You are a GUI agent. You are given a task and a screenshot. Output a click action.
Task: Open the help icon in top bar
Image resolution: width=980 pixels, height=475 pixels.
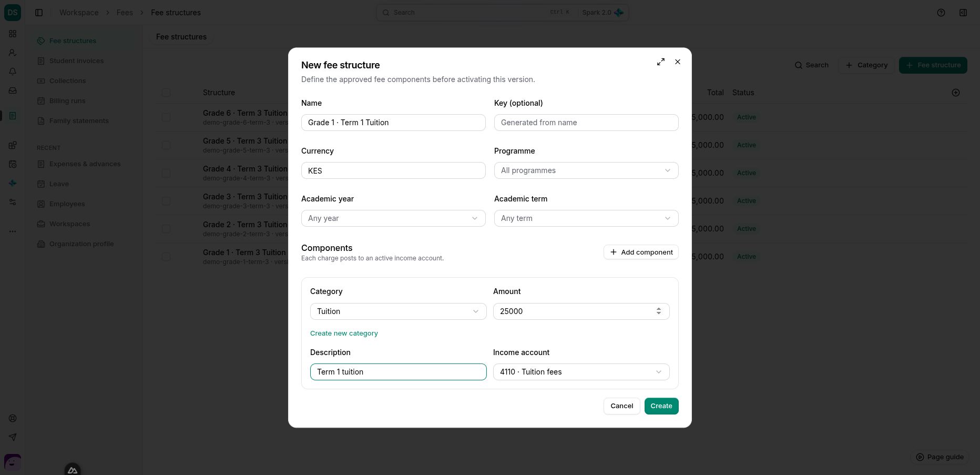[941, 13]
